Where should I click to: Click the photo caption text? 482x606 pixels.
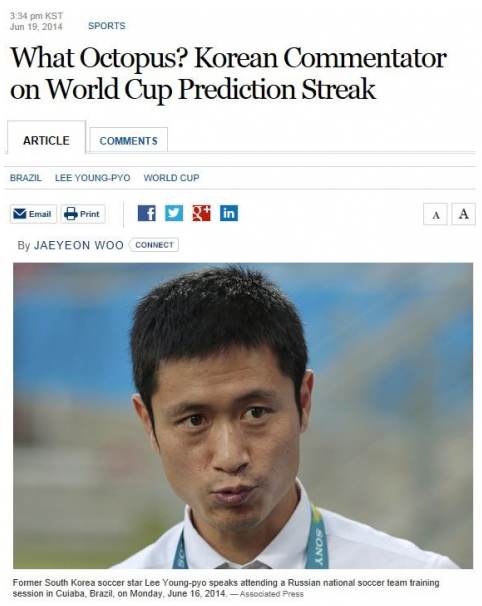226,588
